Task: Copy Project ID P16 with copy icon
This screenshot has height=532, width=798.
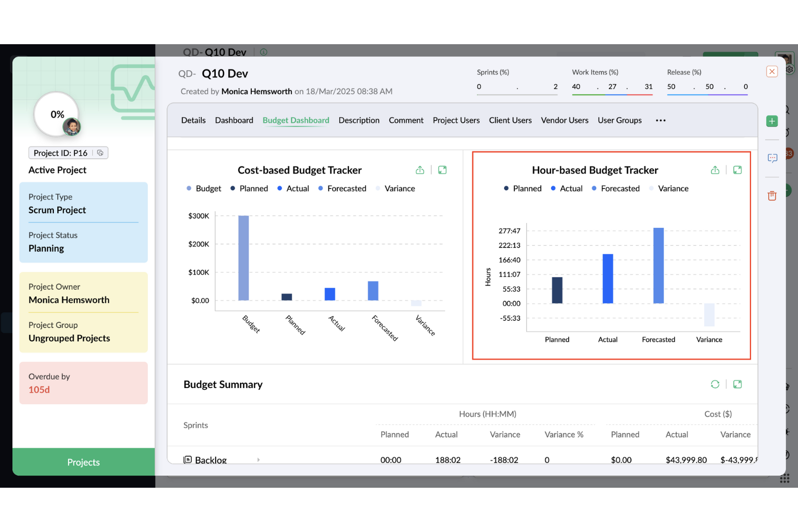Action: pyautogui.click(x=100, y=153)
